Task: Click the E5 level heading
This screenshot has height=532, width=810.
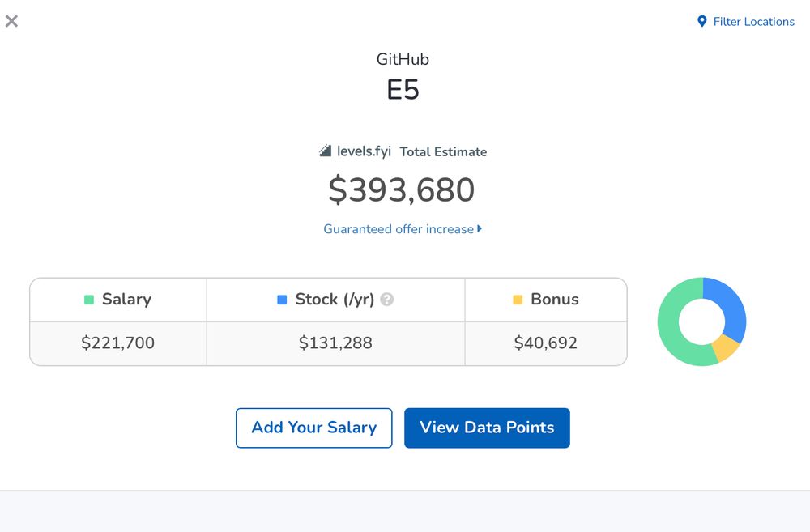Action: [403, 90]
